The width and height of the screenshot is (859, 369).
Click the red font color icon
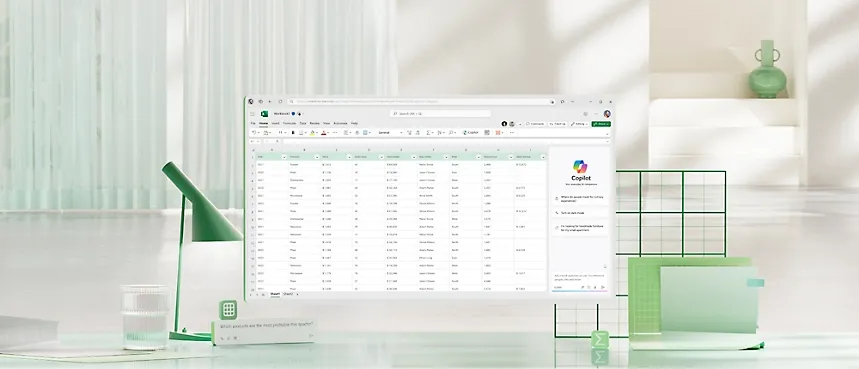pyautogui.click(x=323, y=132)
